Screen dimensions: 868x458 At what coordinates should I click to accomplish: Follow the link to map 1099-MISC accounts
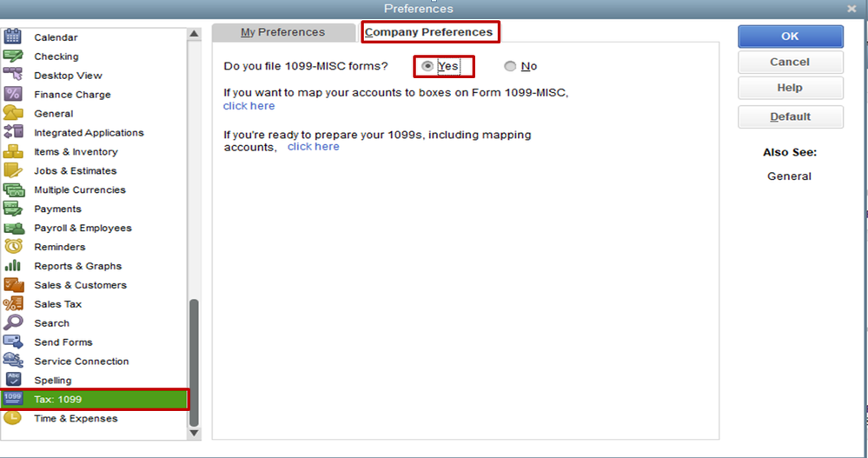(248, 106)
